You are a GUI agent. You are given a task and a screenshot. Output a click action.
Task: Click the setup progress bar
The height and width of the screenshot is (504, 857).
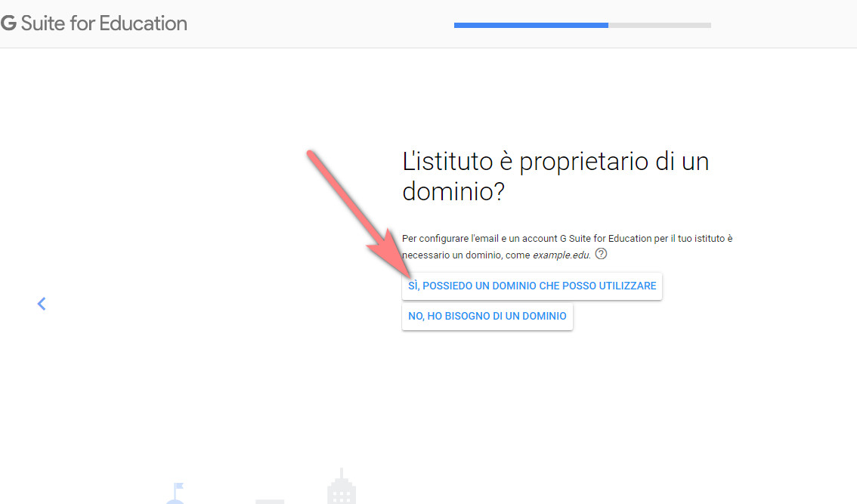(582, 25)
